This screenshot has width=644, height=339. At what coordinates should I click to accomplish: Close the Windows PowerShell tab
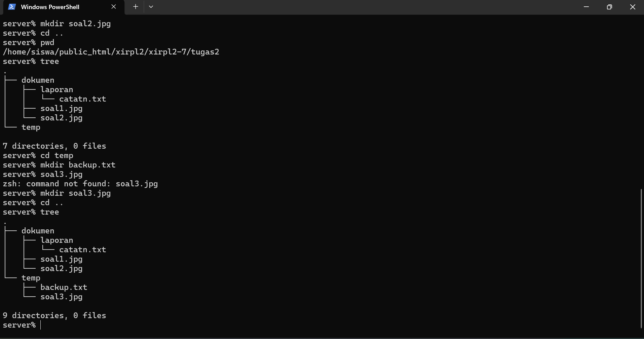pos(114,7)
